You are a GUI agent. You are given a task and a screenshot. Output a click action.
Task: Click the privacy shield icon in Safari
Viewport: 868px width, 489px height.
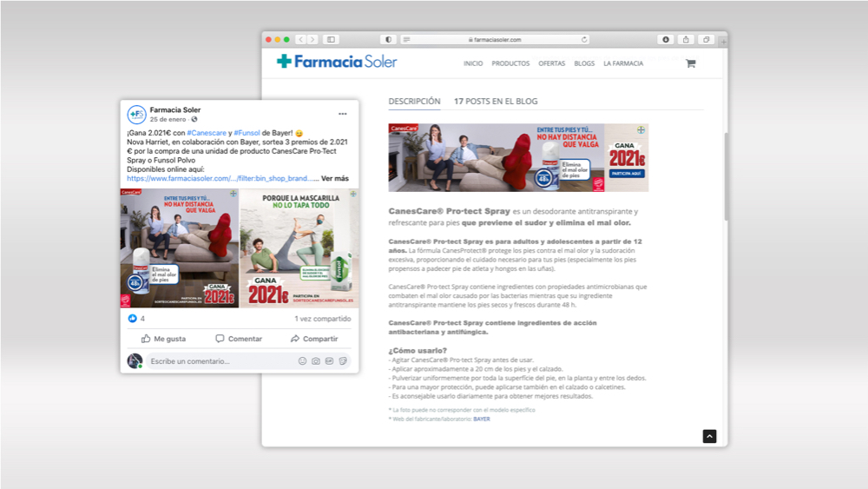[x=388, y=39]
